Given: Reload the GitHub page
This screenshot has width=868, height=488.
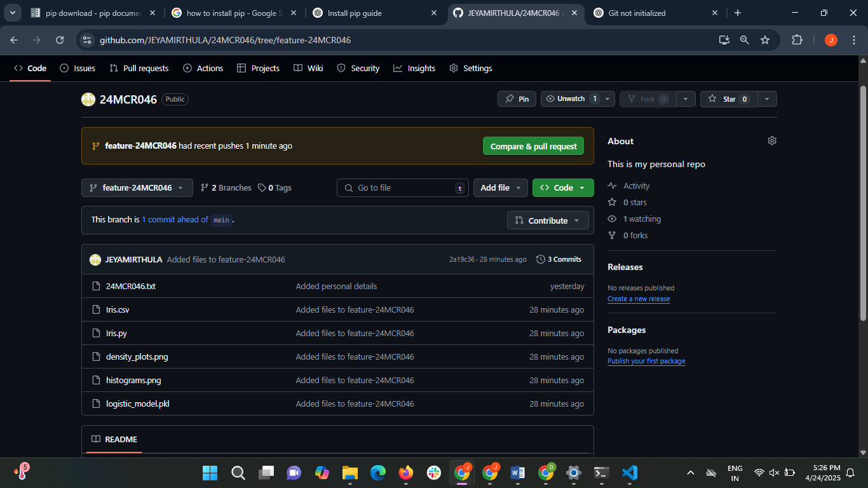Looking at the screenshot, I should 60,40.
